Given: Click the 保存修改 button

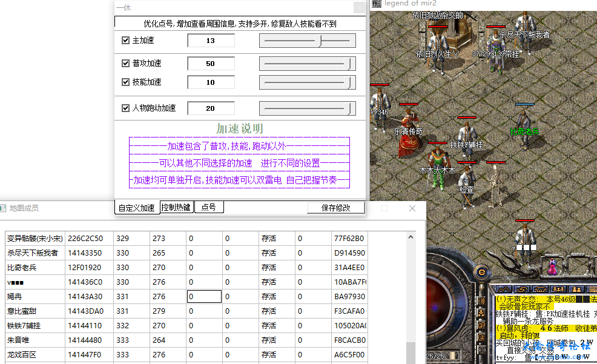Looking at the screenshot, I should click(336, 208).
